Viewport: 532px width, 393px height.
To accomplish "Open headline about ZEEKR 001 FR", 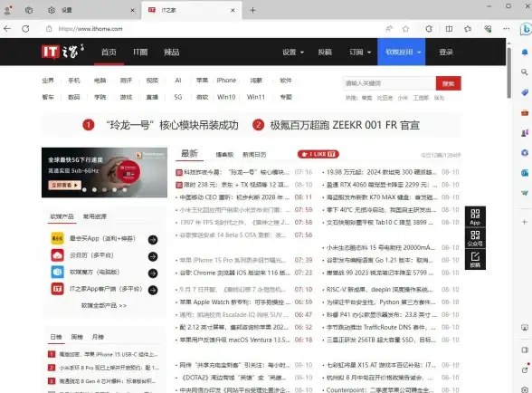I will click(x=345, y=125).
